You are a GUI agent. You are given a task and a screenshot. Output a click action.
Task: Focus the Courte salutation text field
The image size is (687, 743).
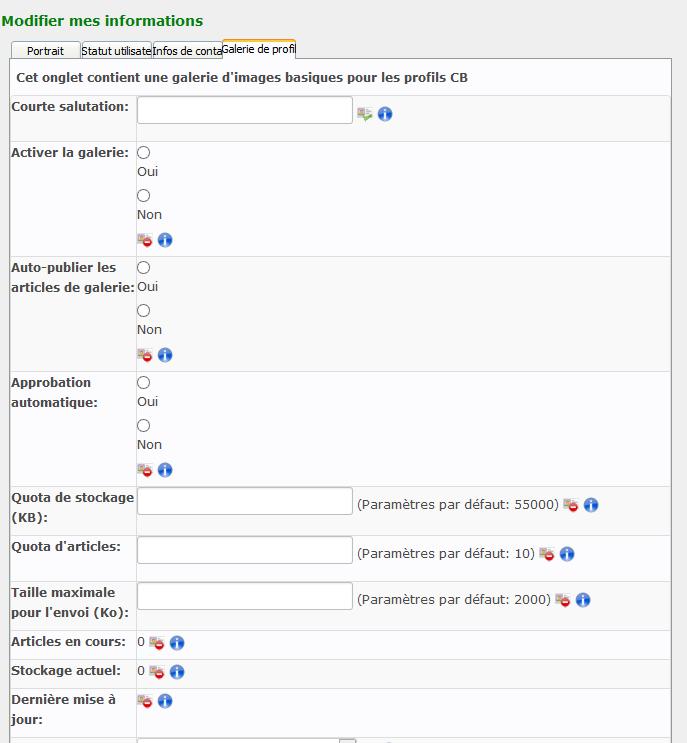pyautogui.click(x=245, y=110)
